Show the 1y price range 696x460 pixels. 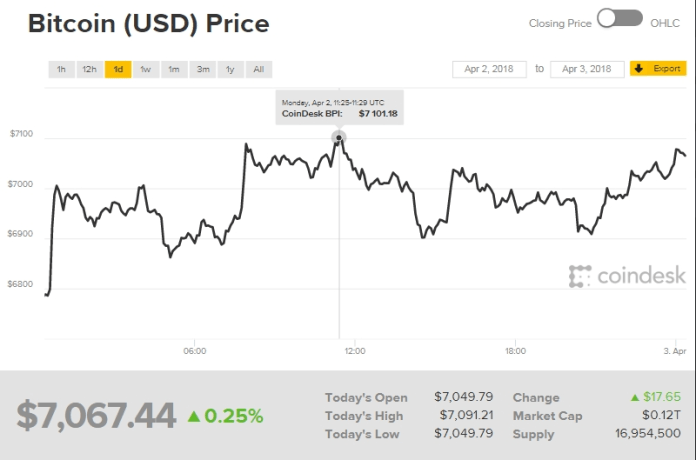tap(231, 69)
